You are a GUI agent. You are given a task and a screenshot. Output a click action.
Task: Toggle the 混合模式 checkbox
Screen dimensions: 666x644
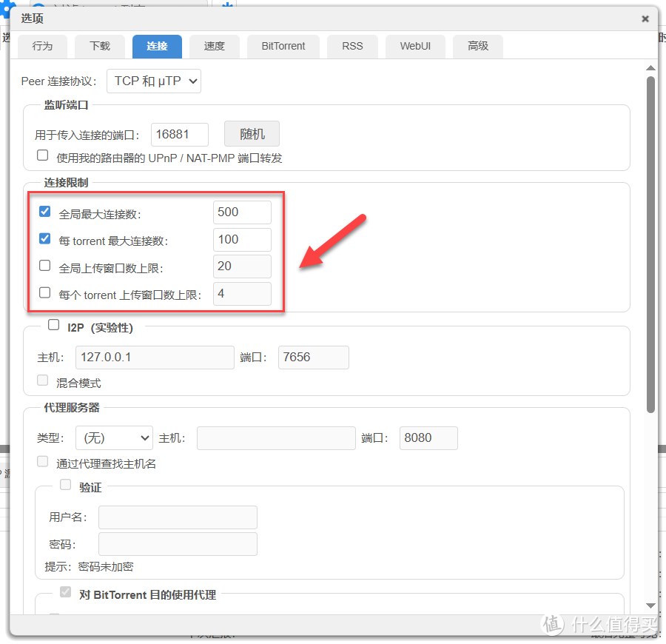(x=42, y=380)
